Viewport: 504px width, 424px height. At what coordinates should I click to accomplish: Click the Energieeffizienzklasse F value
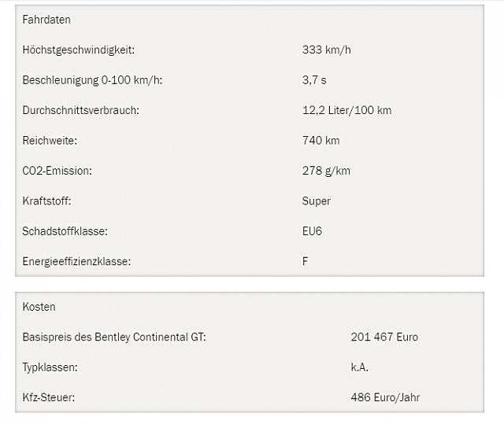coord(305,261)
